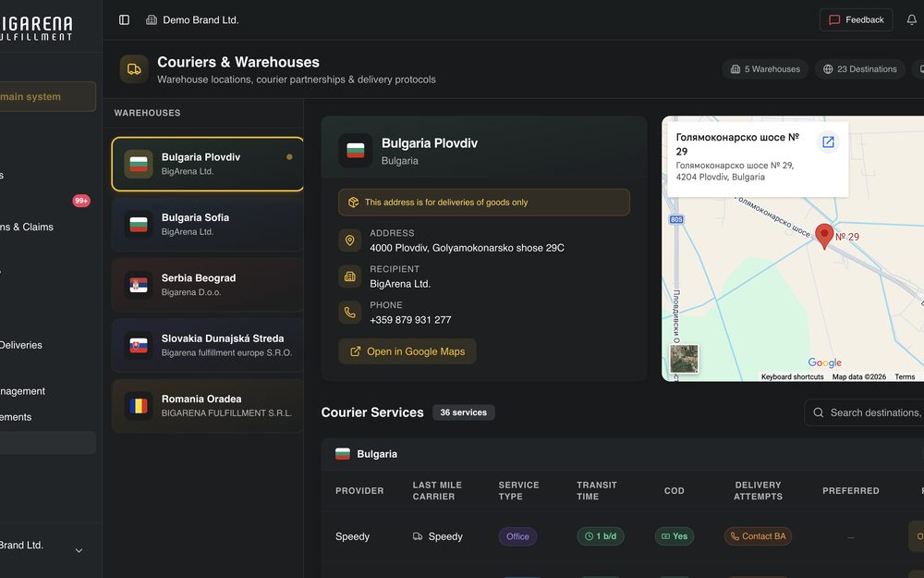924x578 pixels.
Task: Click the Serbia flag icon
Action: [x=139, y=285]
